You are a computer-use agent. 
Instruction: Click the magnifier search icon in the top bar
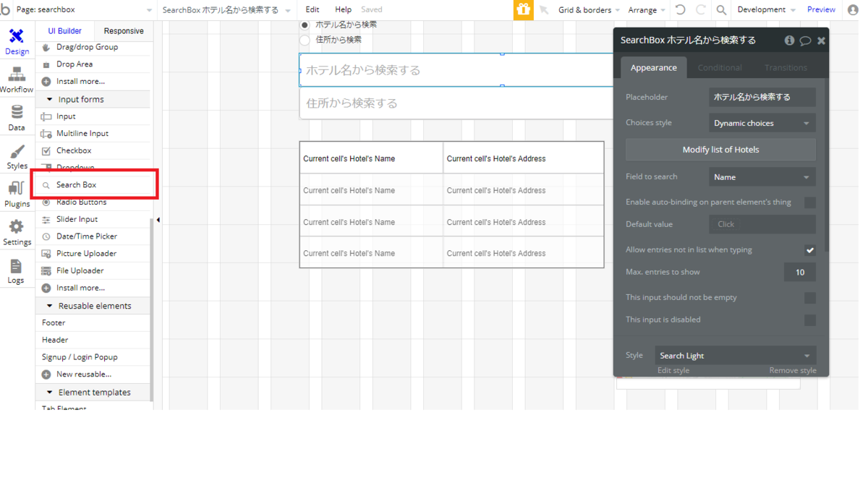[721, 9]
